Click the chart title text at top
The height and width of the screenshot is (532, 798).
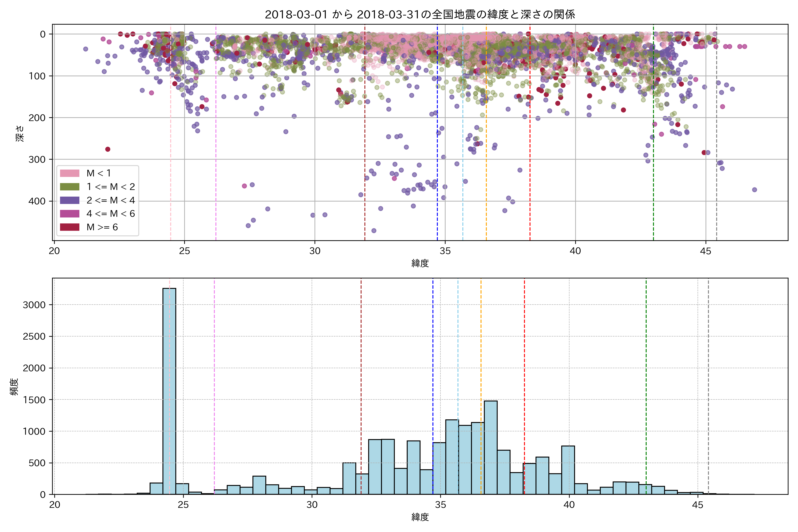pos(420,15)
